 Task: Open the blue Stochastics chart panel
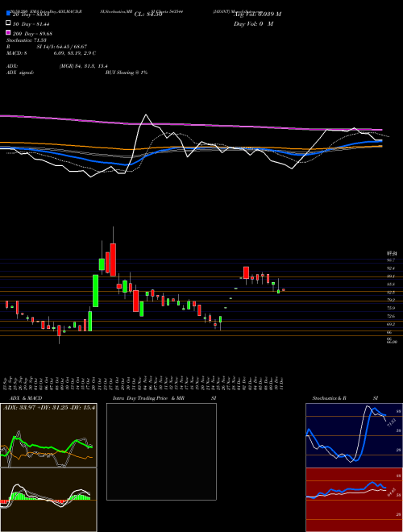click(354, 435)
